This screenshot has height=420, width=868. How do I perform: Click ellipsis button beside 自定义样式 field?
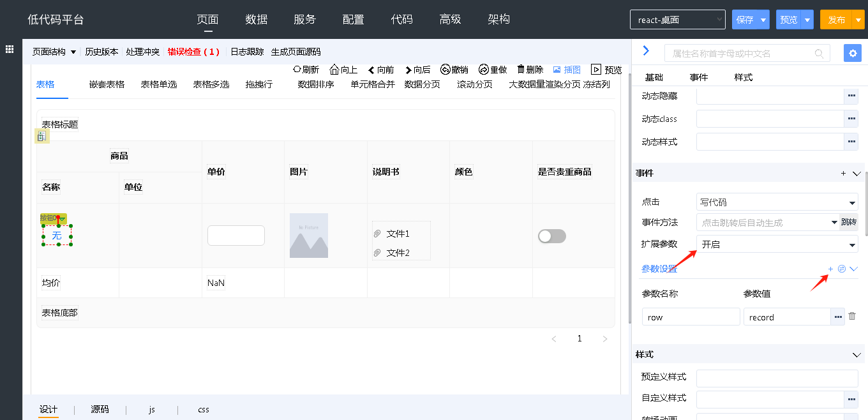[x=851, y=399]
